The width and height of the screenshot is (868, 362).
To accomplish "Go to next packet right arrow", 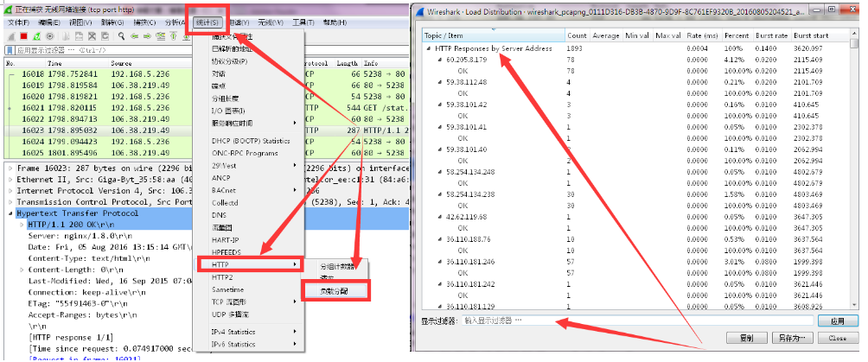I will (147, 36).
